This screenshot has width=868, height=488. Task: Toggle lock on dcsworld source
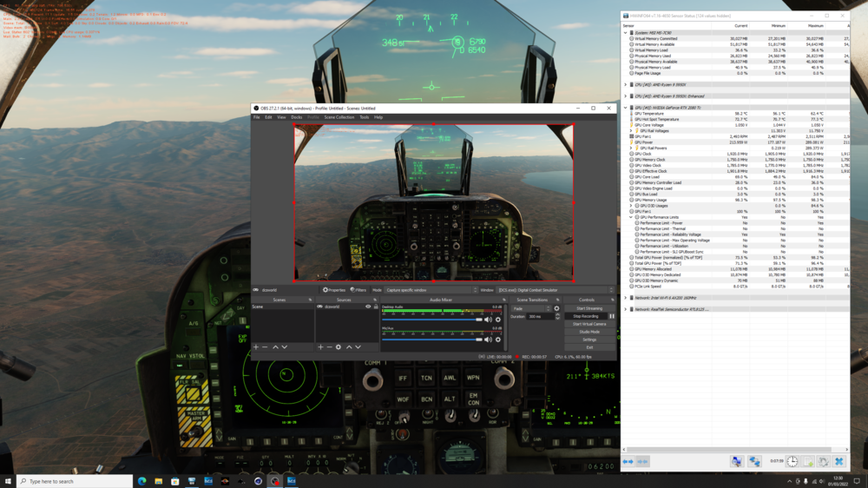(375, 307)
